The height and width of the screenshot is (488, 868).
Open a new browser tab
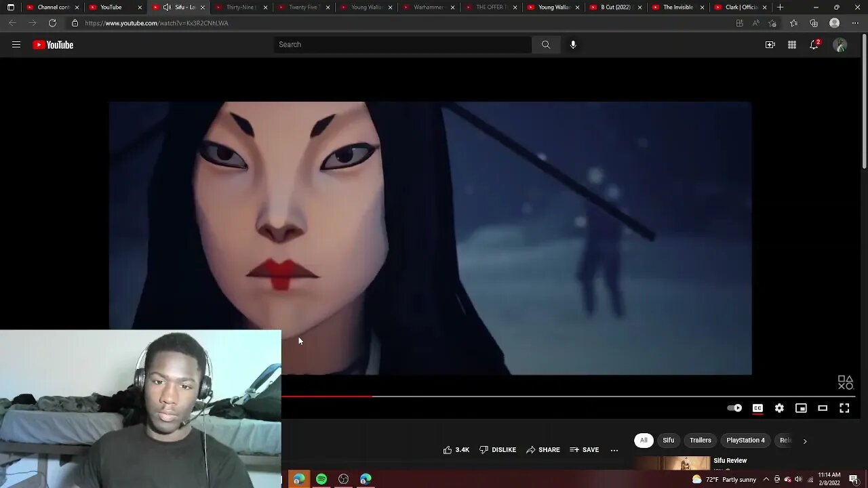pos(780,7)
